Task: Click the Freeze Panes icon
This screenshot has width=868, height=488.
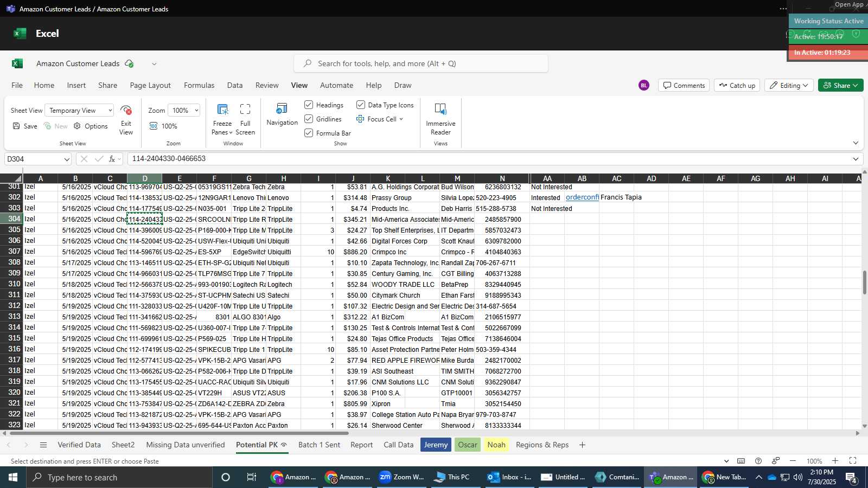Action: coord(222,110)
